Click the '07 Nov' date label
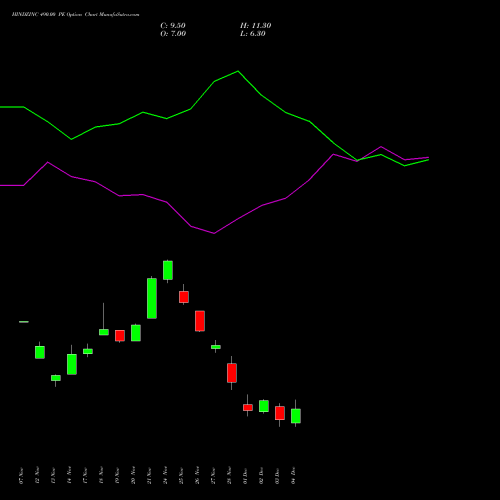 (x=21, y=475)
